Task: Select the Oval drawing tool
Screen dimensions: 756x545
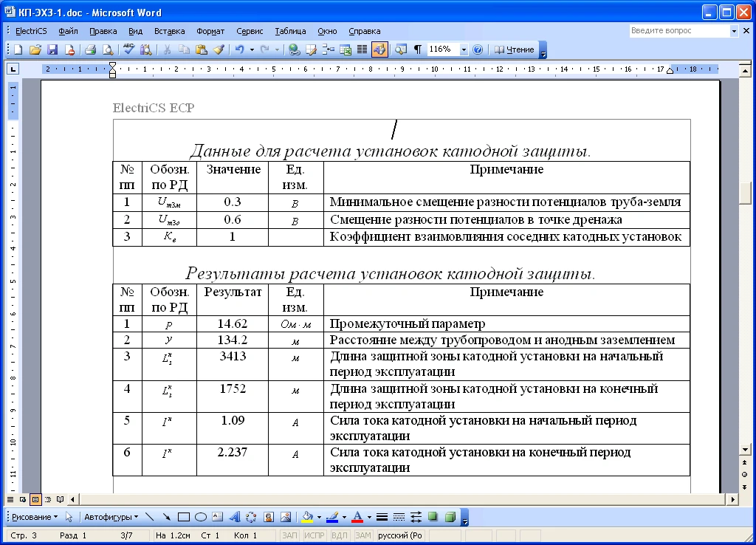Action: pyautogui.click(x=200, y=517)
